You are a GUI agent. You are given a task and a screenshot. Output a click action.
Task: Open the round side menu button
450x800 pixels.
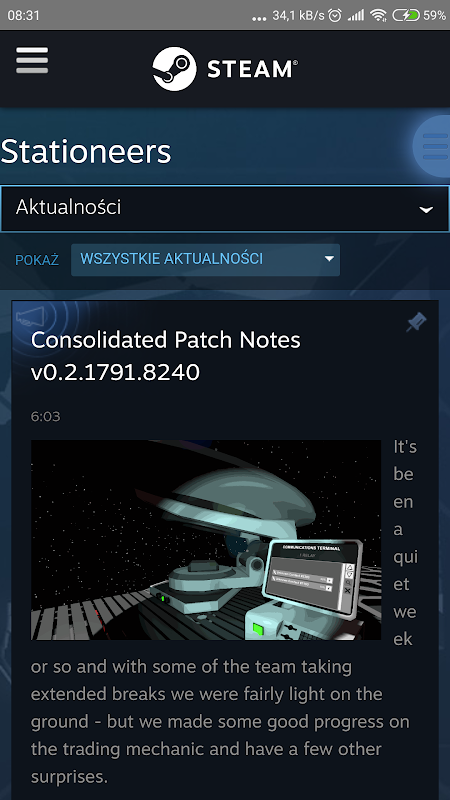click(432, 146)
